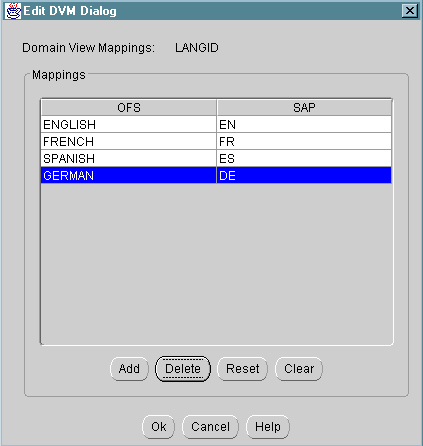Viewport: 423px width, 446px height.
Task: Select the OFS column header
Action: 129,108
